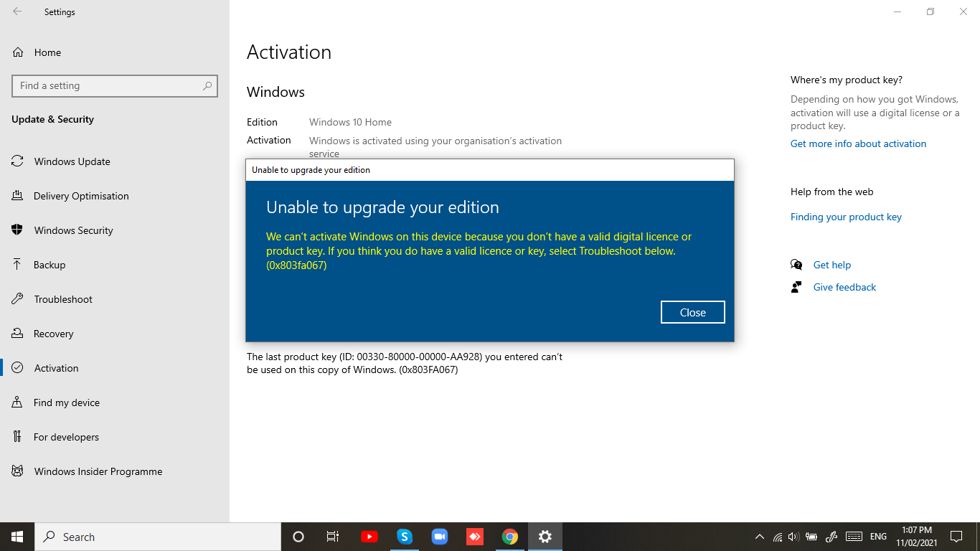Launch YouTube from the taskbar
The height and width of the screenshot is (551, 980).
click(x=369, y=537)
